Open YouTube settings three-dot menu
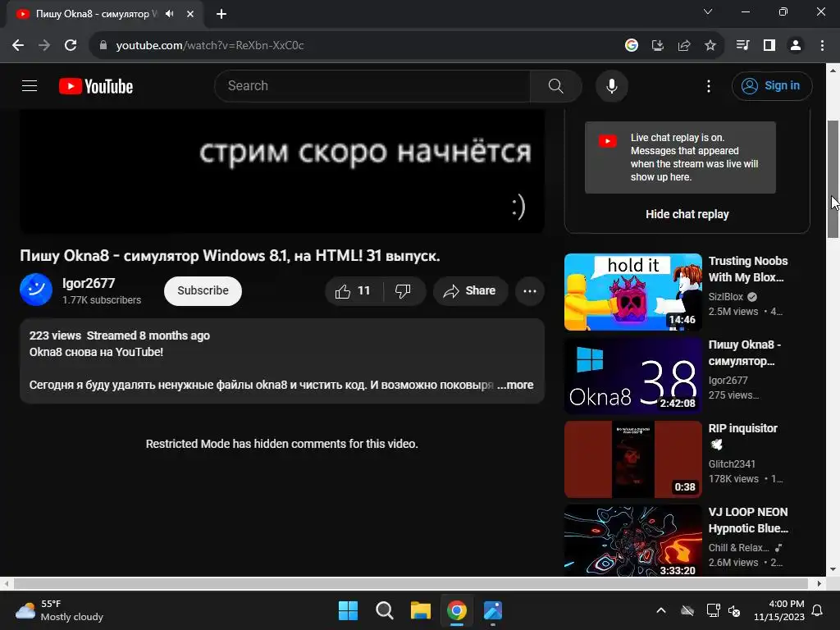 click(x=708, y=86)
